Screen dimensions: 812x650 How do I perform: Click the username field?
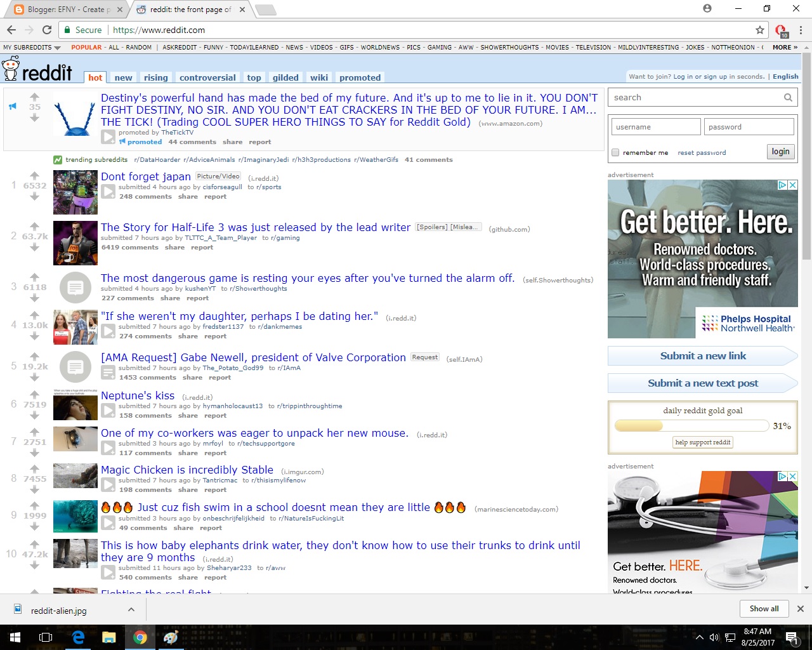(655, 127)
